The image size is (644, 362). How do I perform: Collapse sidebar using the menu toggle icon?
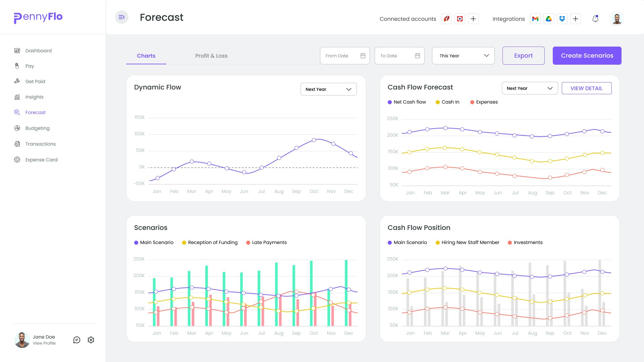(x=122, y=17)
